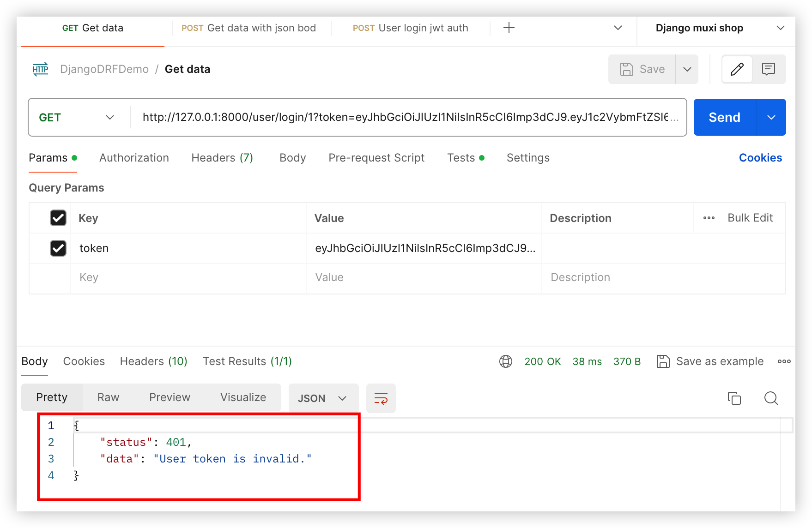Click the search magnifier in response panel
The width and height of the screenshot is (812, 528).
(x=771, y=398)
